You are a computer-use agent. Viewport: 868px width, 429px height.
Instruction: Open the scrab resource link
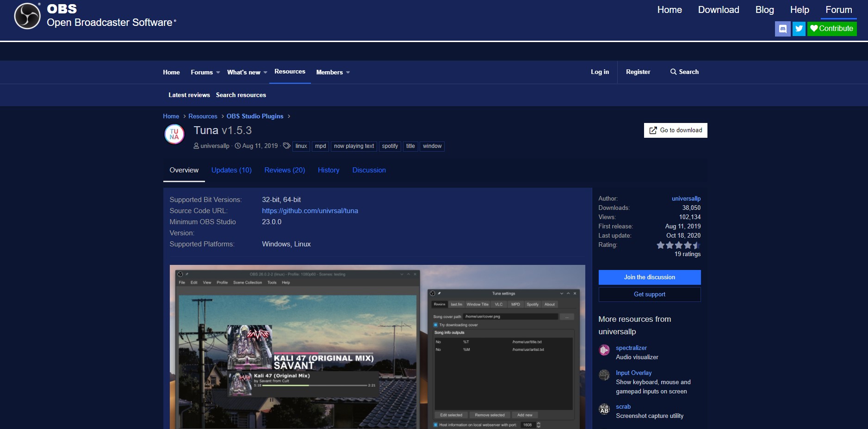[623, 407]
